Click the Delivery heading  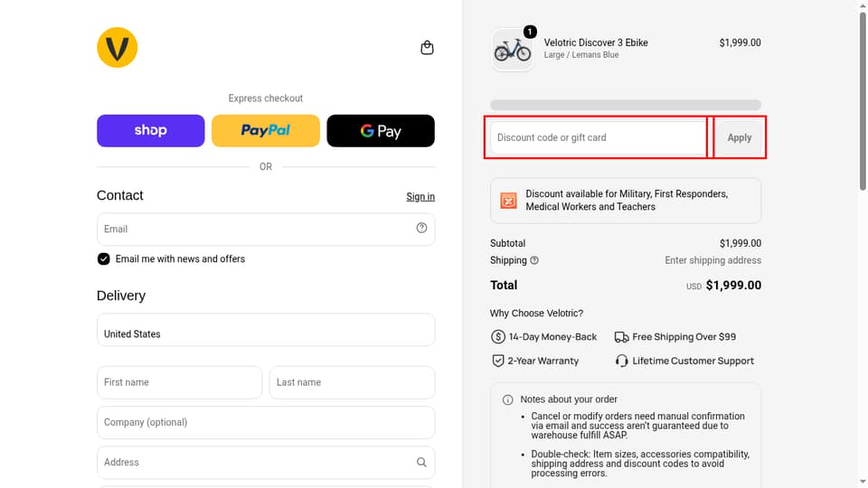coord(121,296)
